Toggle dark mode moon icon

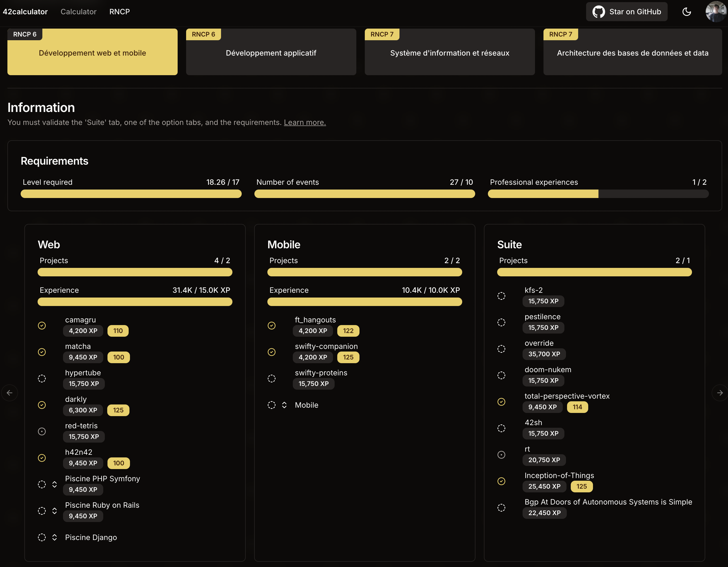pos(686,12)
